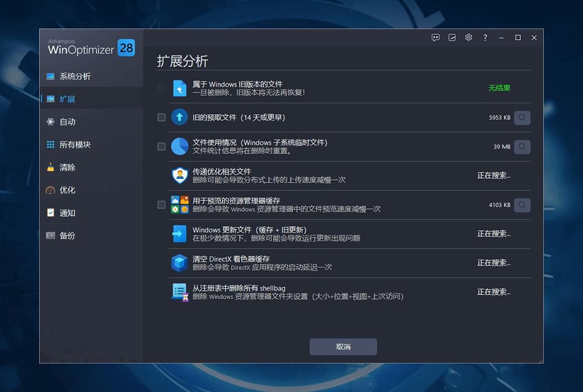Minimize the WinOptimizer window
The image size is (583, 392).
tap(501, 38)
